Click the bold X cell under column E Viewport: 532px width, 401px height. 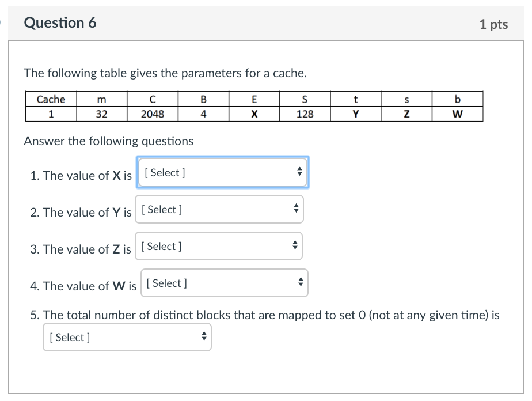click(x=254, y=114)
